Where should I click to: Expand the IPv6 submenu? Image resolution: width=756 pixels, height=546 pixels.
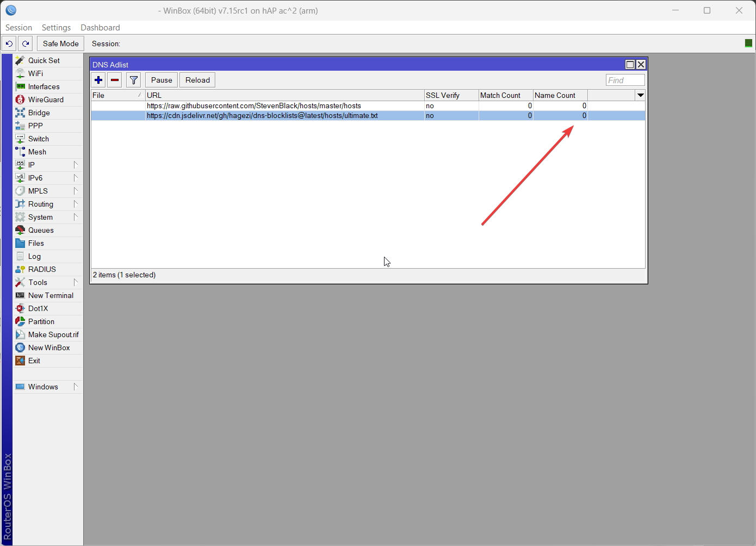coord(48,178)
